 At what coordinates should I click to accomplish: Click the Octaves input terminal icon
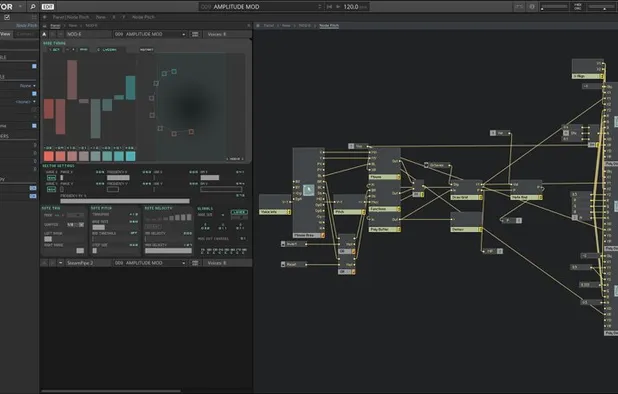pos(426,165)
